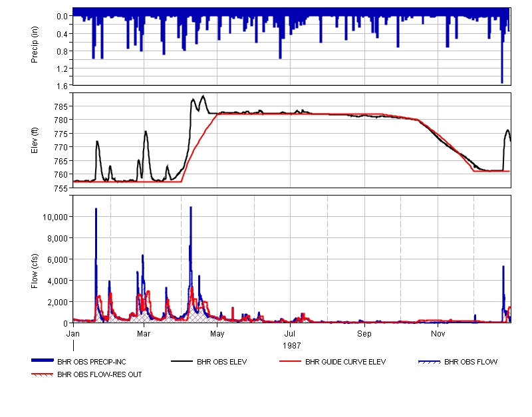Viewport: 532px width, 417px height.
Task: Click the BHR OBS FLOW legend label
Action: pyautogui.click(x=471, y=362)
